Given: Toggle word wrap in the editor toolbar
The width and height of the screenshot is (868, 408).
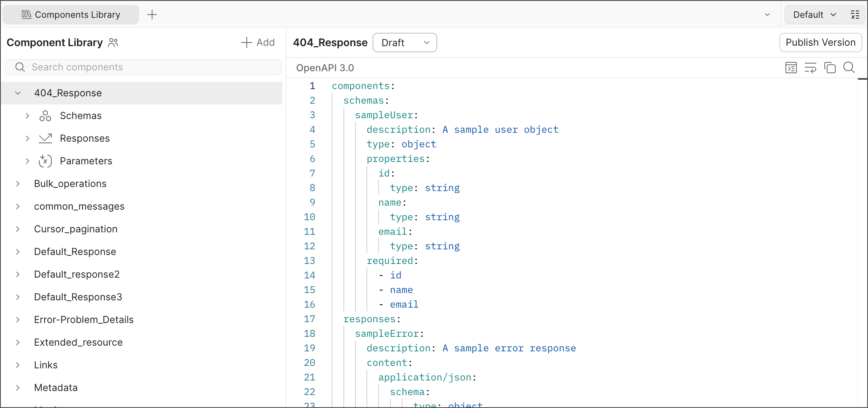Looking at the screenshot, I should [810, 68].
